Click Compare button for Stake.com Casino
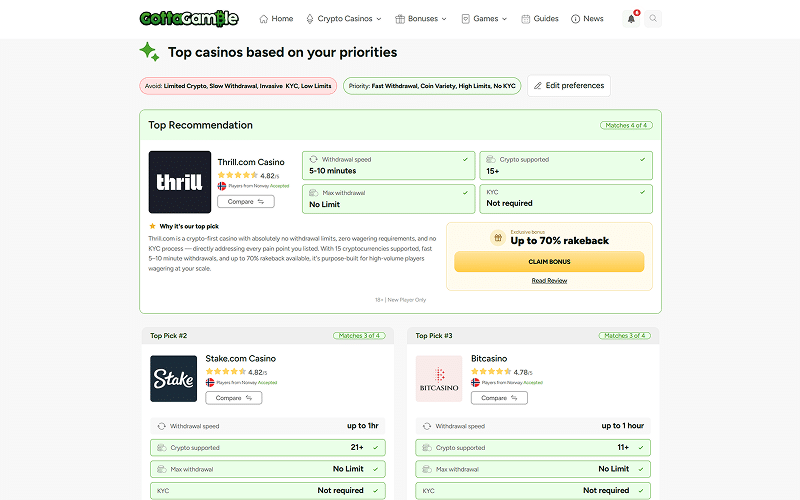Image resolution: width=800 pixels, height=500 pixels. [234, 398]
